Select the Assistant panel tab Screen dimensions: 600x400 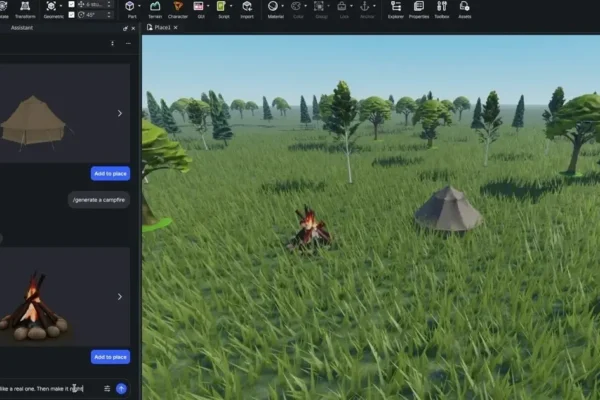[22, 28]
